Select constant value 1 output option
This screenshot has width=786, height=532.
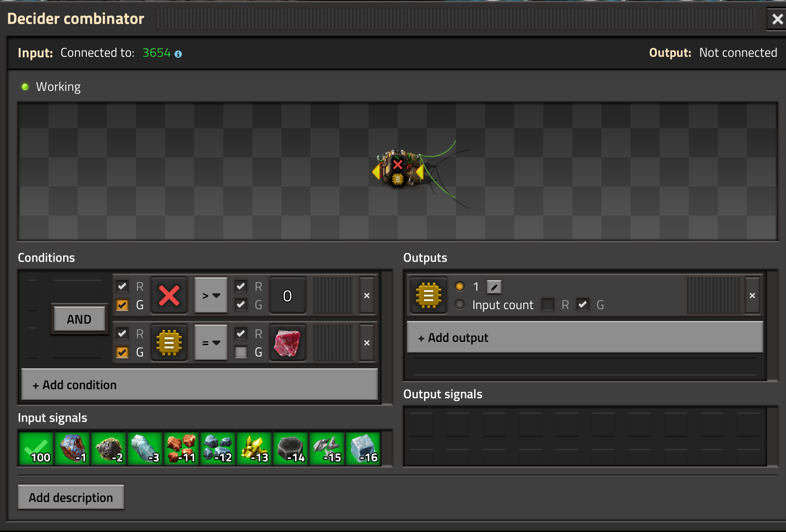click(460, 286)
